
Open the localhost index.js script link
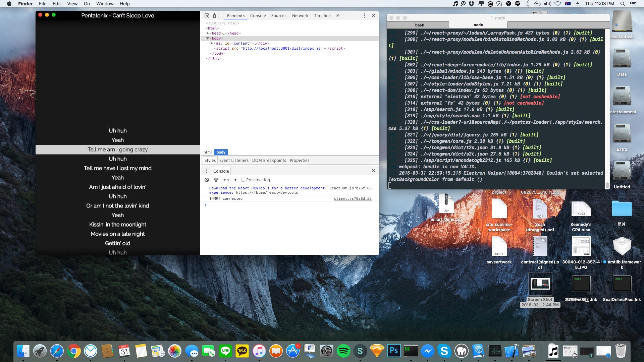(x=281, y=48)
